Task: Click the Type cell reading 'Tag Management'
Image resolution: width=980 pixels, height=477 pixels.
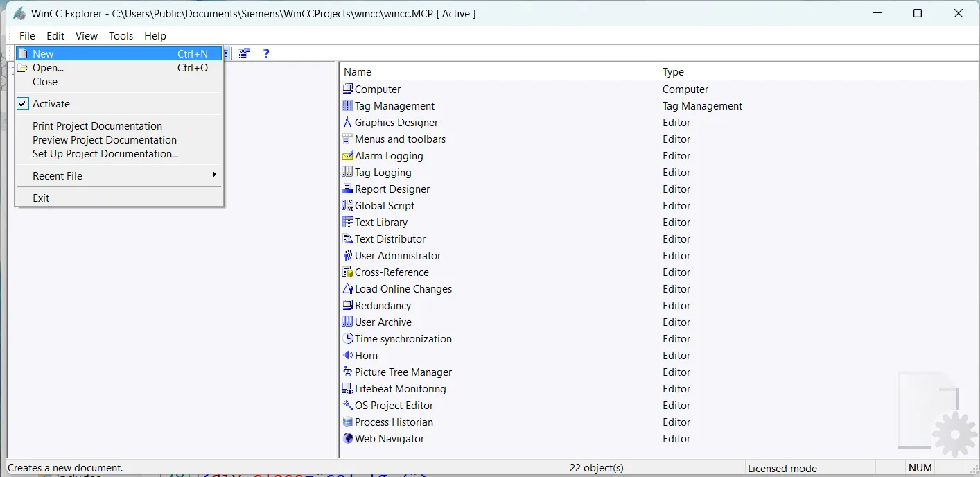Action: 702,105
